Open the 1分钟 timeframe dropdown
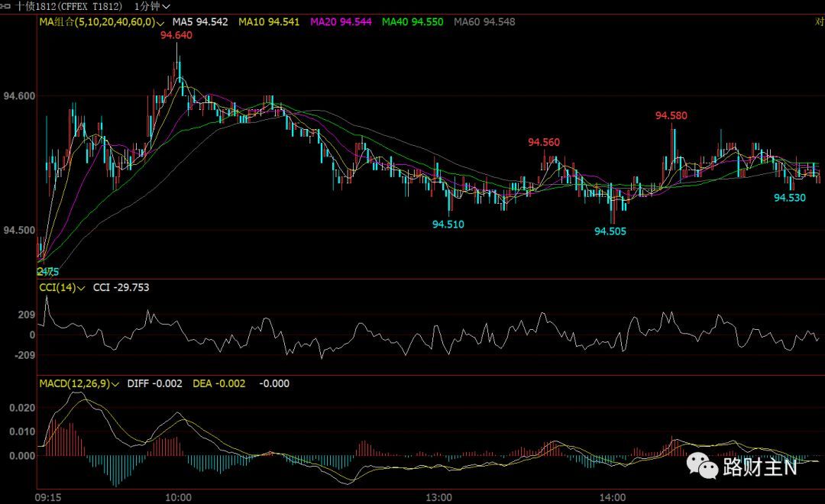Screen dimensions: 825x504 (x=152, y=6)
